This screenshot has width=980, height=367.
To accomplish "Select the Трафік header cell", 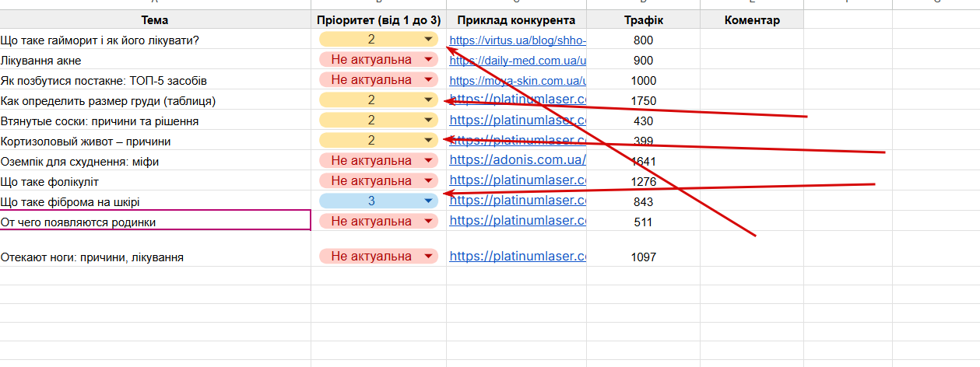I will [x=643, y=20].
